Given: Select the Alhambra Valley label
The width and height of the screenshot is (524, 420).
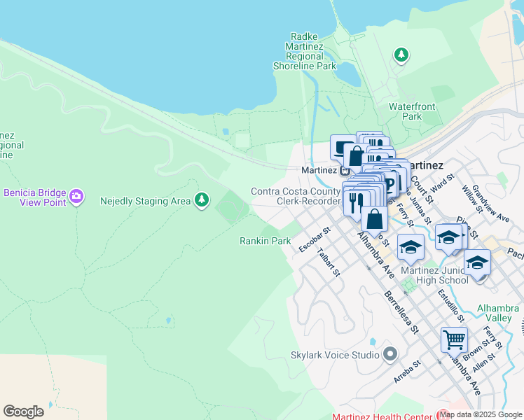Looking at the screenshot, I should (498, 313).
